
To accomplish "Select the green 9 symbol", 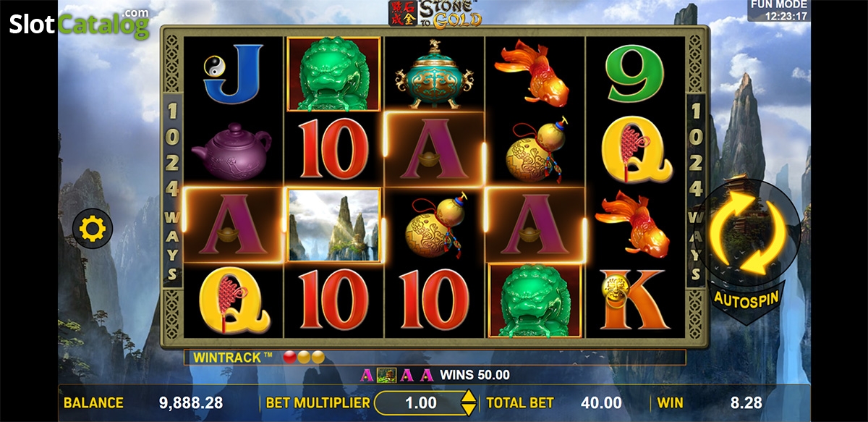I will [x=635, y=73].
